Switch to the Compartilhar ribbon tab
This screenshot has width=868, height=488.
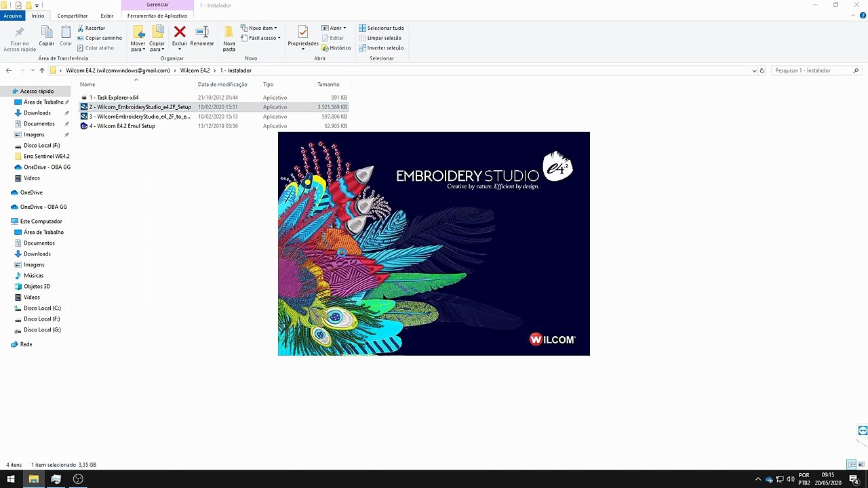(73, 16)
